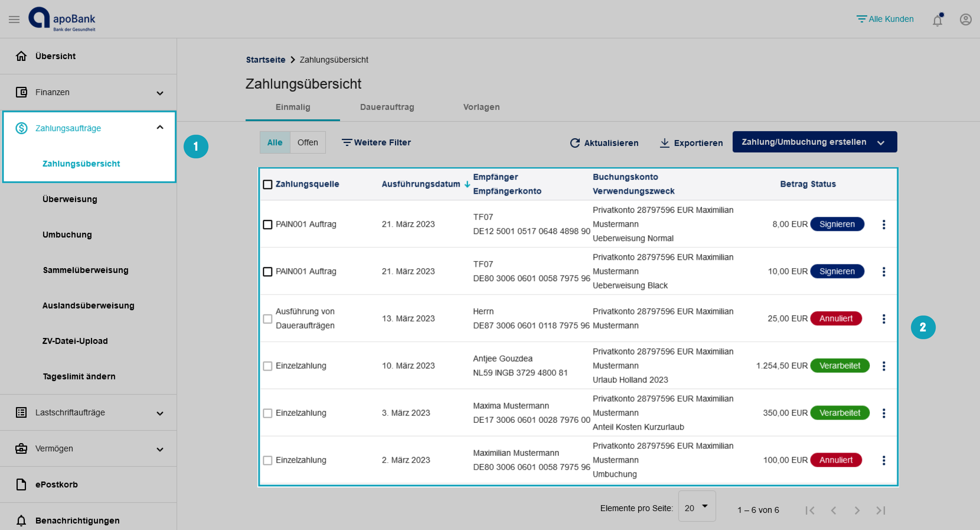Switch filter to Offen payments
Image resolution: width=980 pixels, height=530 pixels.
pos(308,142)
